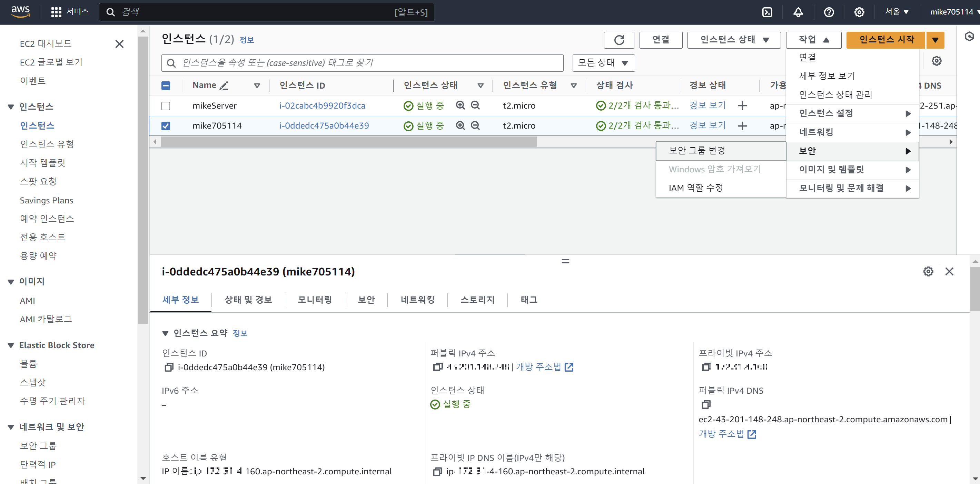Open the 모든 상태 filter dropdown
This screenshot has width=980, height=484.
click(603, 63)
